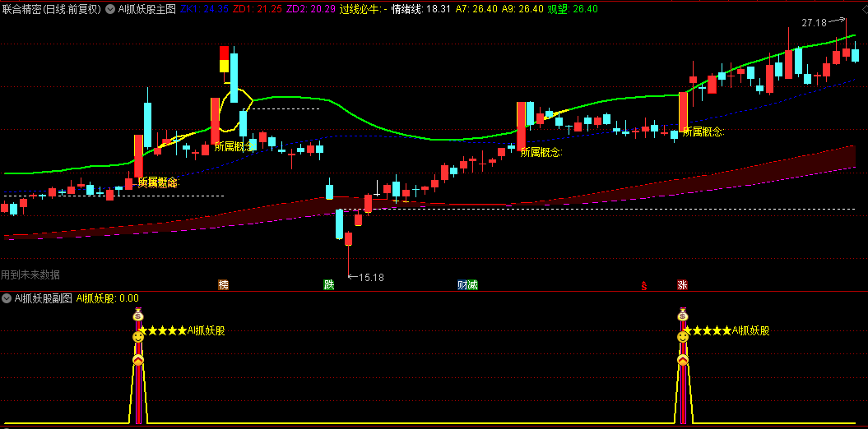Click the A7: 26.40 value
This screenshot has height=429, width=868.
pyautogui.click(x=476, y=9)
